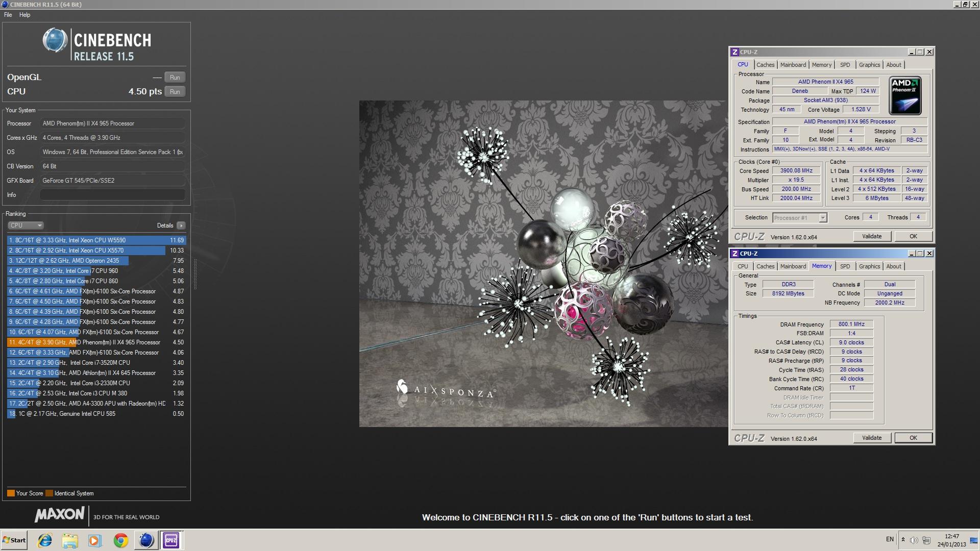980x551 pixels.
Task: Run the CPU benchmark
Action: [x=175, y=92]
